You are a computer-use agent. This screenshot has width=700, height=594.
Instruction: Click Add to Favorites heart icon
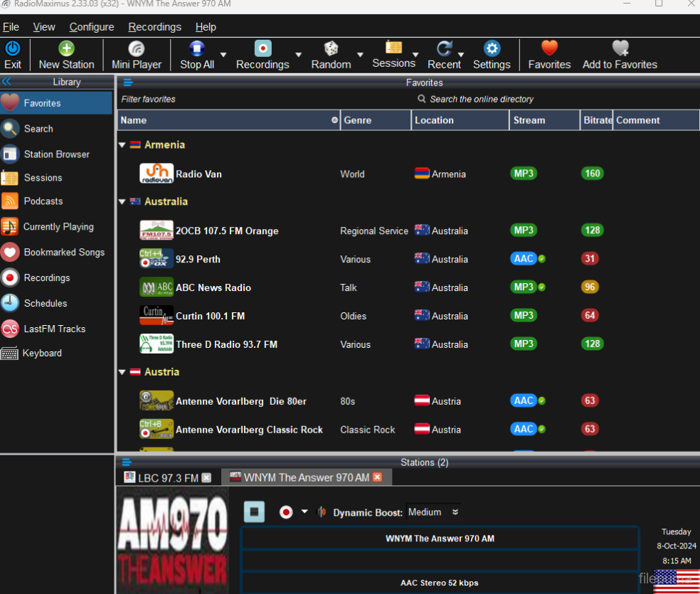pos(620,49)
